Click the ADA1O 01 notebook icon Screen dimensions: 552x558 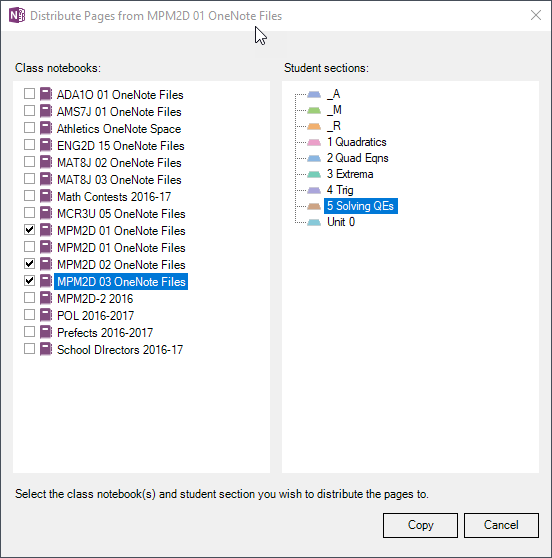click(x=46, y=94)
